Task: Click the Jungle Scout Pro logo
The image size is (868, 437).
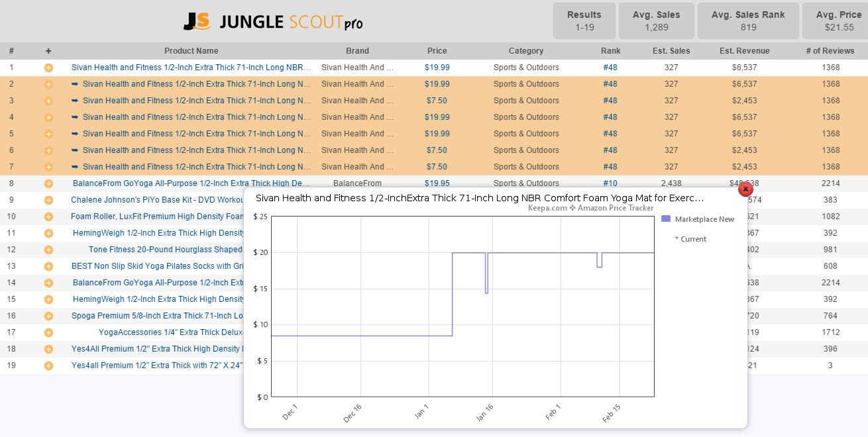Action: pos(273,22)
